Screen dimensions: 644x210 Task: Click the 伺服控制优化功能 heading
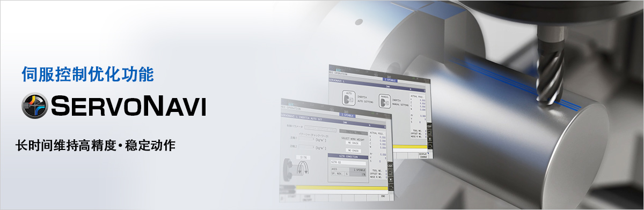[87, 74]
